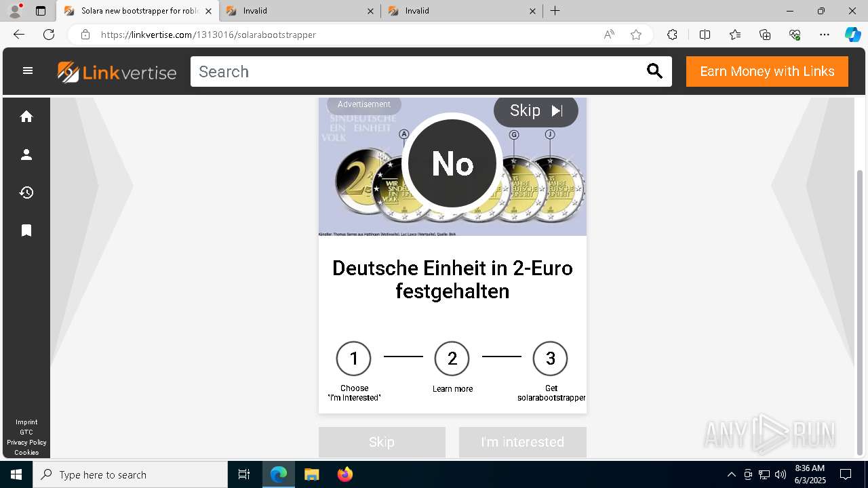Open Favorites list icon

735,35
